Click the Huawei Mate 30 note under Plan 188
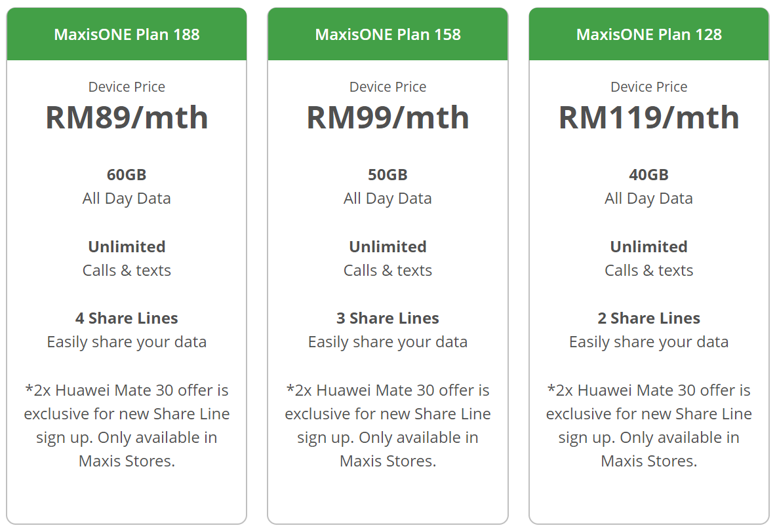Screen dimensions: 777x532 click(x=127, y=426)
